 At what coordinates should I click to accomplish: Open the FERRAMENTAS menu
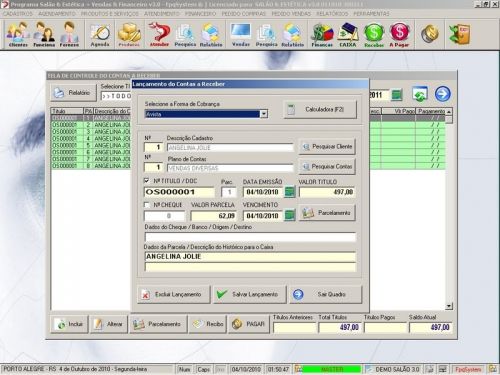371,14
